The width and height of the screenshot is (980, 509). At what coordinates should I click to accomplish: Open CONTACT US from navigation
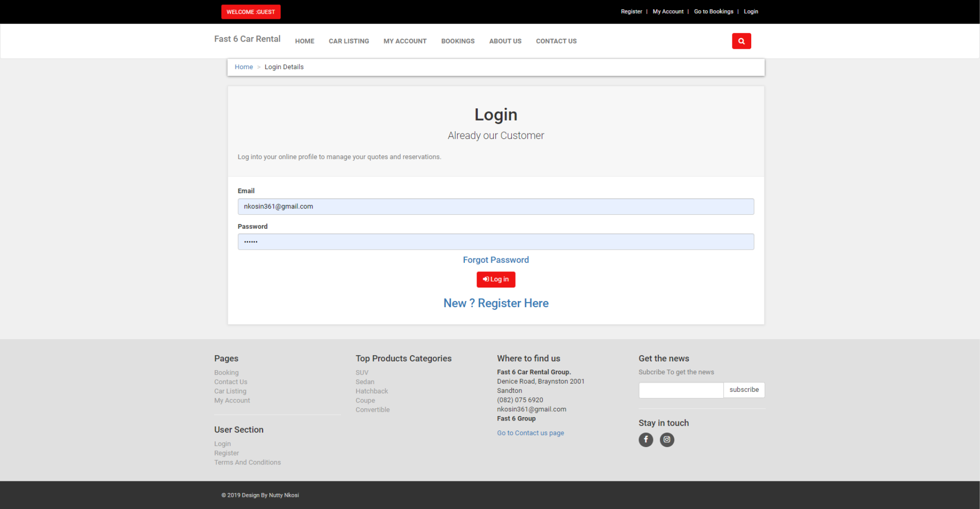pos(556,41)
